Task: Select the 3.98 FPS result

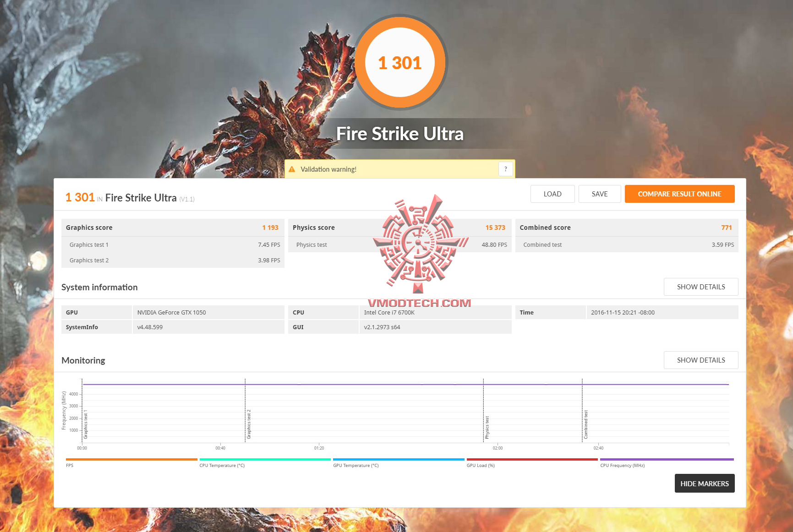Action: (269, 261)
